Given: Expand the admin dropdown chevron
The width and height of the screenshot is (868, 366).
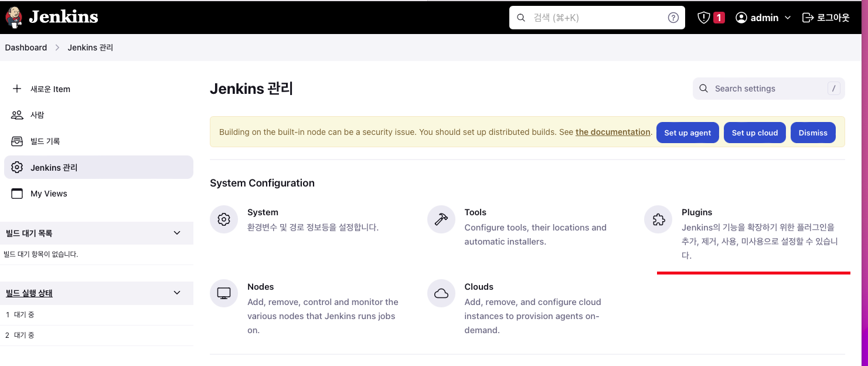Looking at the screenshot, I should point(787,18).
